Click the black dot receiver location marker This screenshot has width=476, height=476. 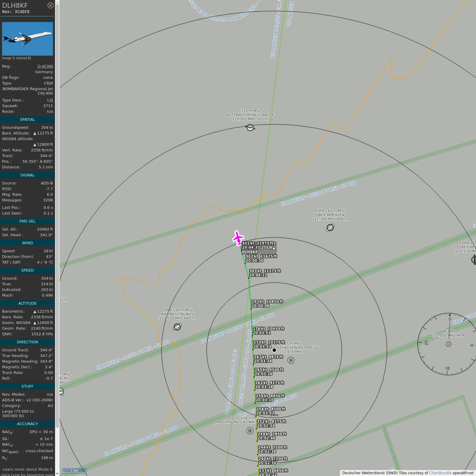click(x=274, y=350)
